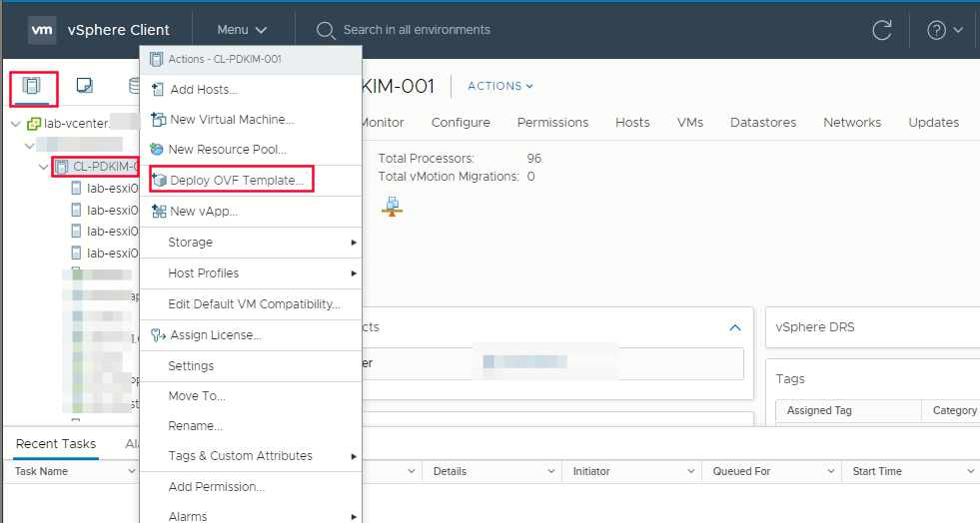Click the Total Processors value 96
Image resolution: width=980 pixels, height=523 pixels.
point(533,159)
